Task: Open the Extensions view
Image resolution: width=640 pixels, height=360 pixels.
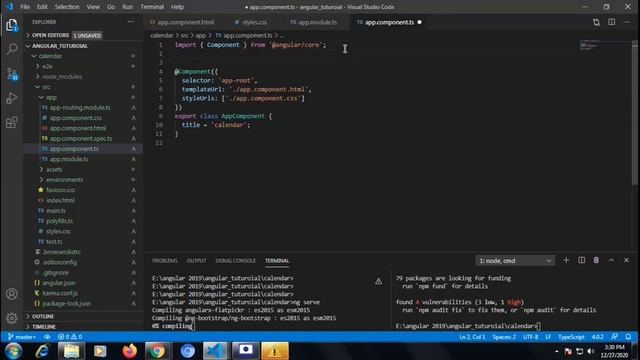Action: pyautogui.click(x=11, y=122)
